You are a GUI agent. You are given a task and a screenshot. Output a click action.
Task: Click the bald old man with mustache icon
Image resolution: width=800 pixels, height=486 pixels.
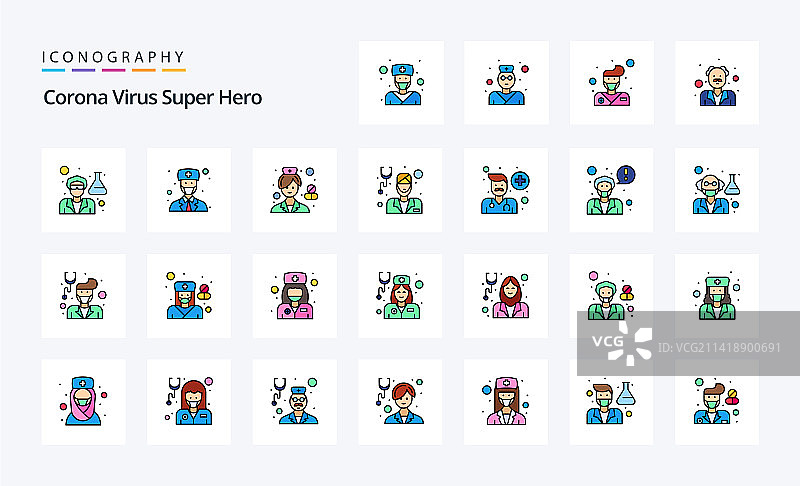tap(717, 83)
